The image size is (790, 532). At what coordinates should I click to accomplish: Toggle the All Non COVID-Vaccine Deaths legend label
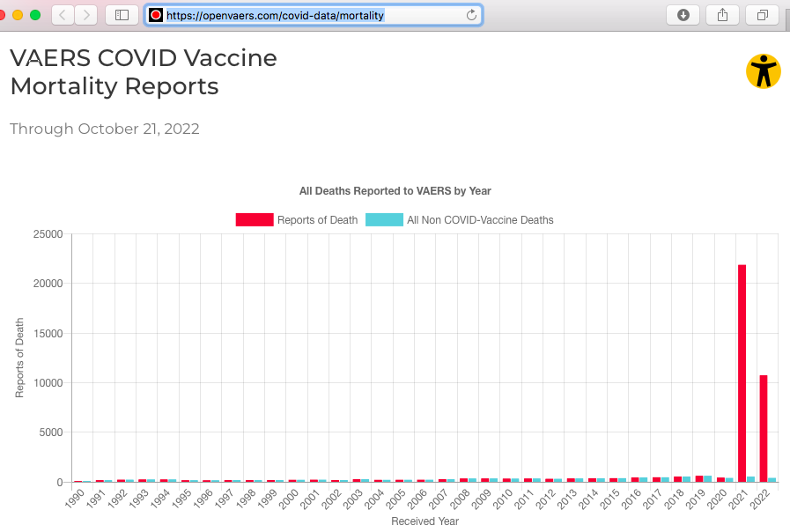pos(480,220)
